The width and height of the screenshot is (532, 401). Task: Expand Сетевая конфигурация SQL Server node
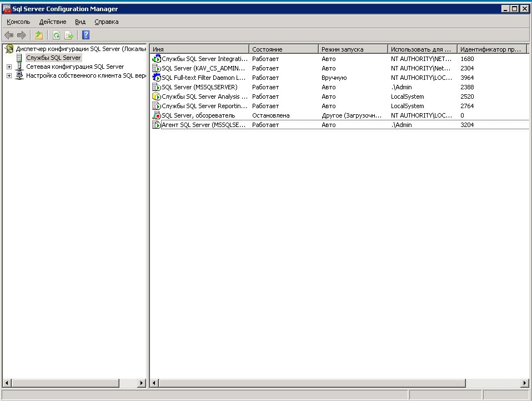coord(9,67)
